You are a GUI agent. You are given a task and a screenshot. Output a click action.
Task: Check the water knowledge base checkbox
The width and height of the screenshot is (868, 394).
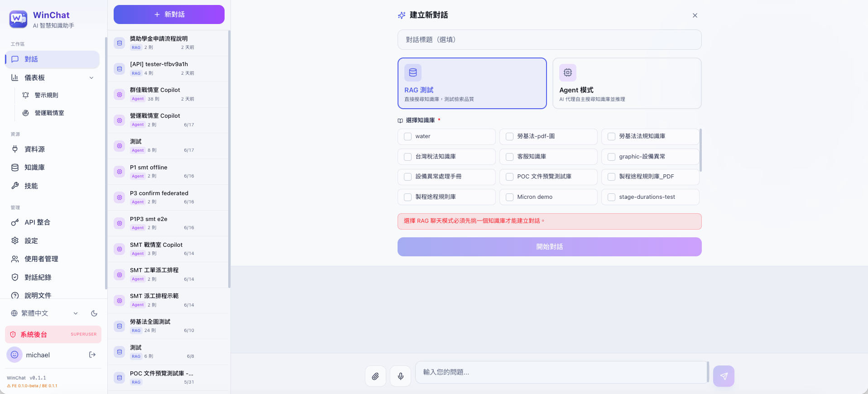click(x=408, y=136)
